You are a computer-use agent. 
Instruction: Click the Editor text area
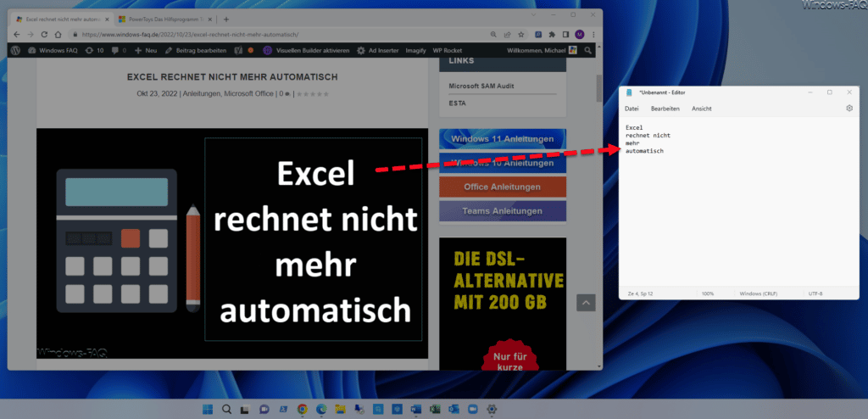(x=738, y=203)
